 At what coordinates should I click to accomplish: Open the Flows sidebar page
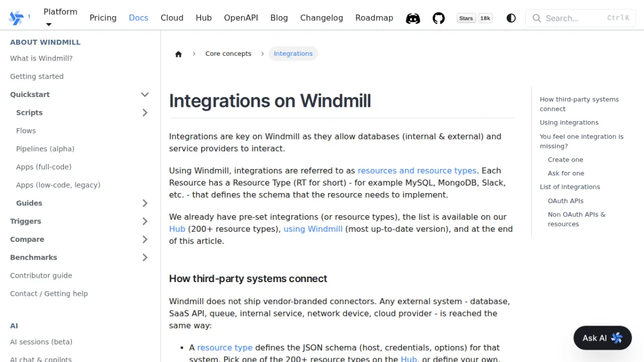tap(26, 131)
